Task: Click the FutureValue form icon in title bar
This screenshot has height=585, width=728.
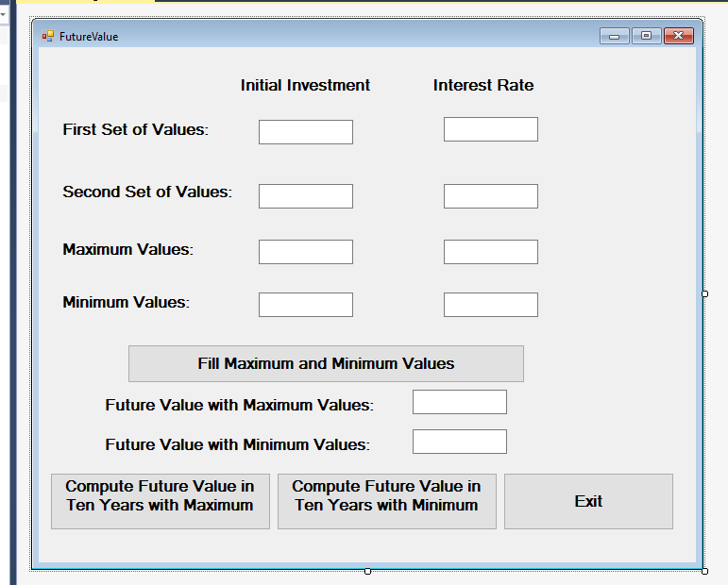Action: [48, 36]
